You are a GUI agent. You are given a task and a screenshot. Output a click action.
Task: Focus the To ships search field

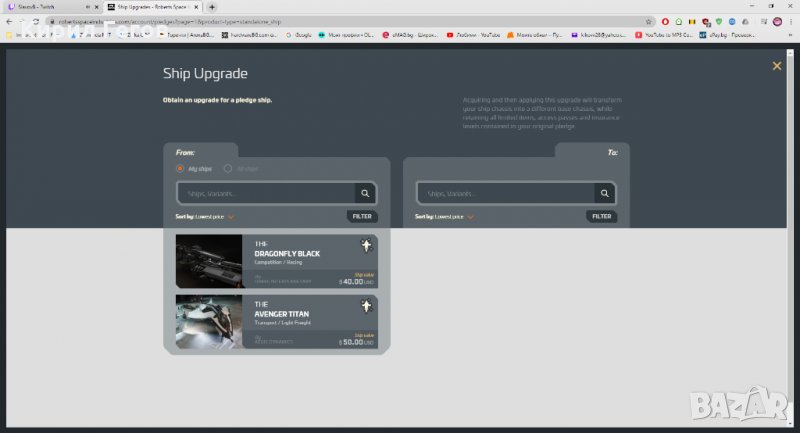[505, 194]
